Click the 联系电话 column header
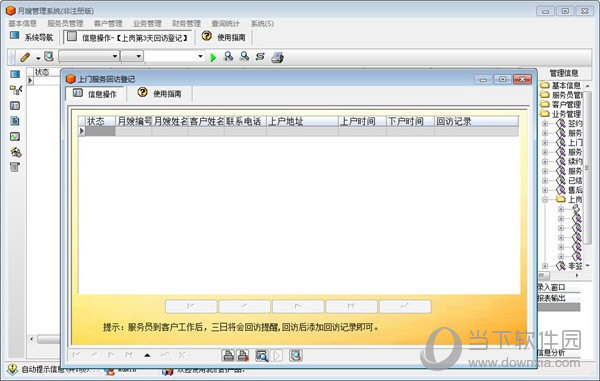The width and height of the screenshot is (600, 381). [x=245, y=122]
